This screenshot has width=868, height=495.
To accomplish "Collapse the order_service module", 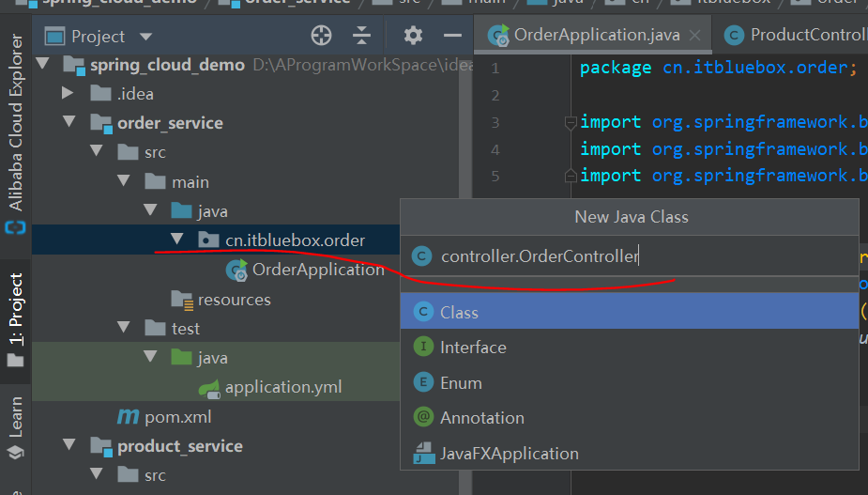I will pyautogui.click(x=68, y=123).
